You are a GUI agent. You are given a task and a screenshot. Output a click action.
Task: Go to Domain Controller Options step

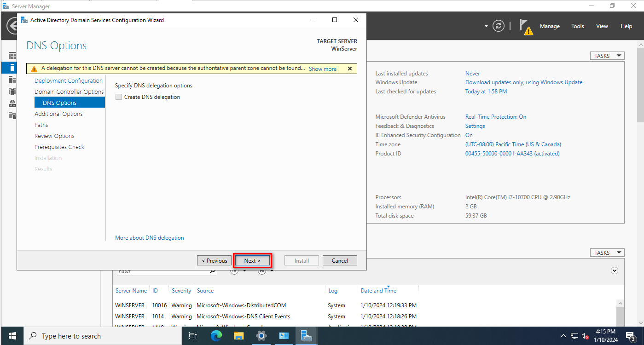tap(69, 92)
